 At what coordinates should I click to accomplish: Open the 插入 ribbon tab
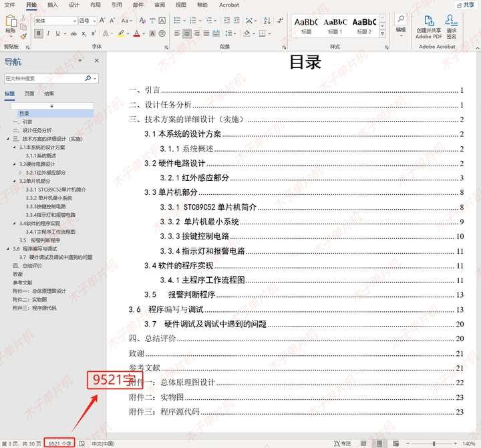pyautogui.click(x=53, y=5)
